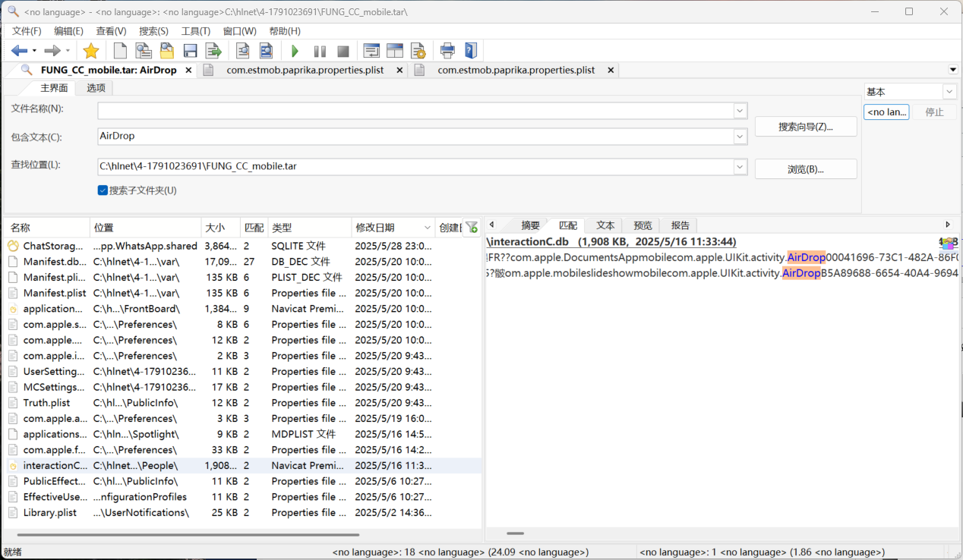Open the tab list dropdown arrow
This screenshot has height=560, width=963.
(953, 70)
